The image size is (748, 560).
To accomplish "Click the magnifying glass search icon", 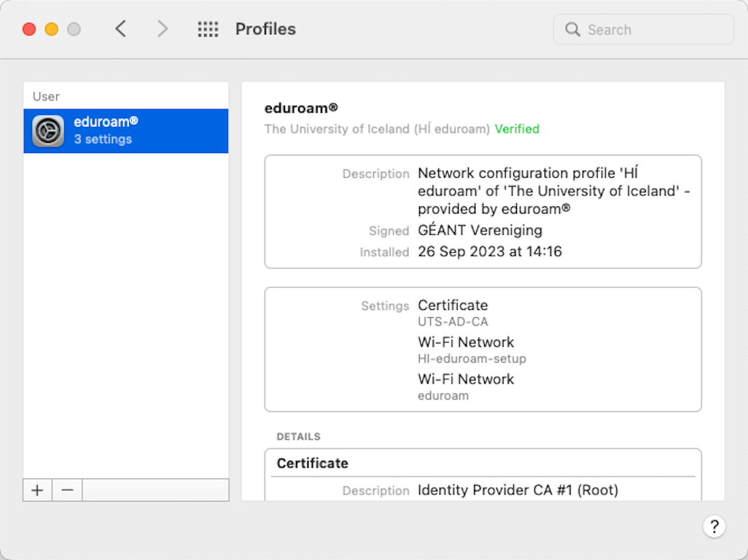I will pos(572,30).
